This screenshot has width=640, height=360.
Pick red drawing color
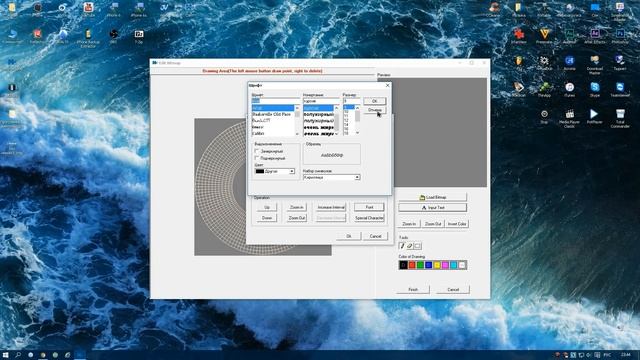(x=412, y=265)
